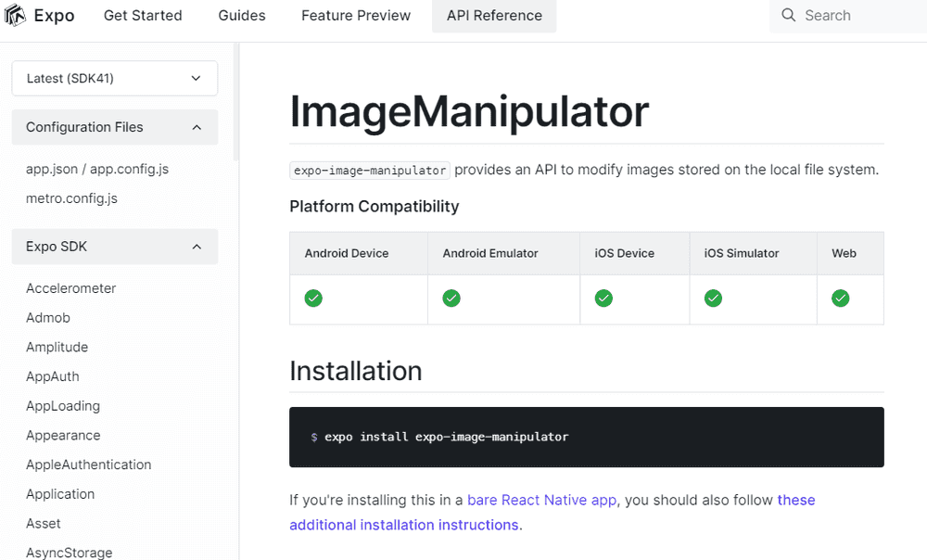Click the expo install command code block
The width and height of the screenshot is (927, 560).
pos(587,437)
